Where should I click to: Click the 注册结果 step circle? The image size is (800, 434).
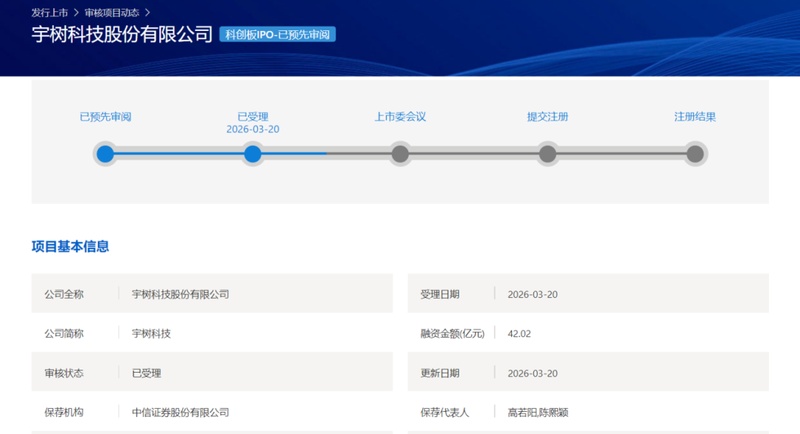coord(695,154)
